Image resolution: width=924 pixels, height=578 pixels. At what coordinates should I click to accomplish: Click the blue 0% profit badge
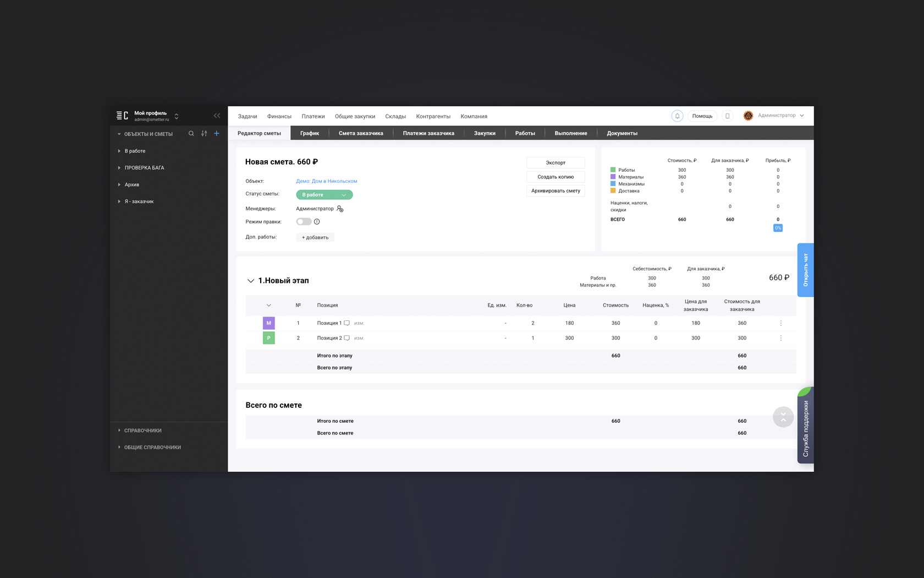tap(778, 228)
